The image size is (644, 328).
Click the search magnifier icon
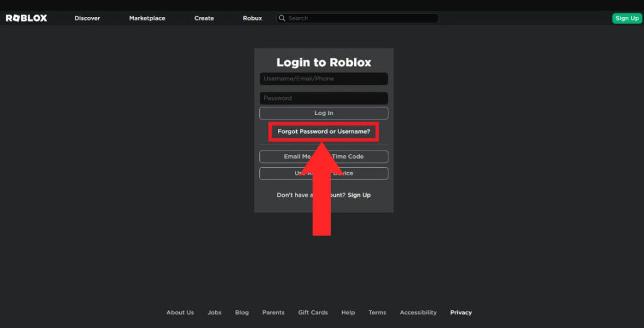[282, 18]
